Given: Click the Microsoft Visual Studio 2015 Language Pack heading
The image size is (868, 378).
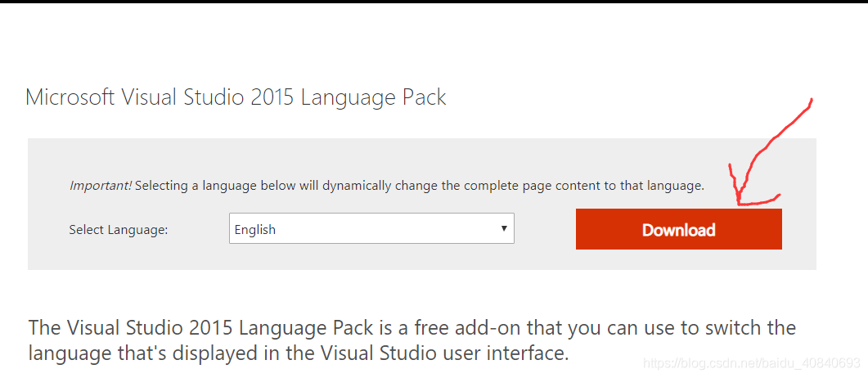Looking at the screenshot, I should tap(236, 97).
